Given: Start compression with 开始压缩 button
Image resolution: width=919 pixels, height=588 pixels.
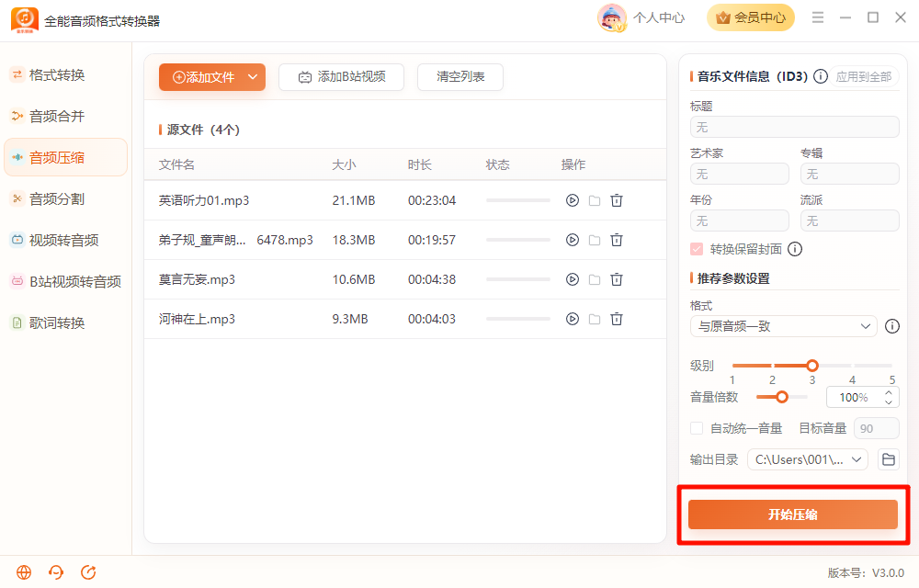Looking at the screenshot, I should pos(793,514).
